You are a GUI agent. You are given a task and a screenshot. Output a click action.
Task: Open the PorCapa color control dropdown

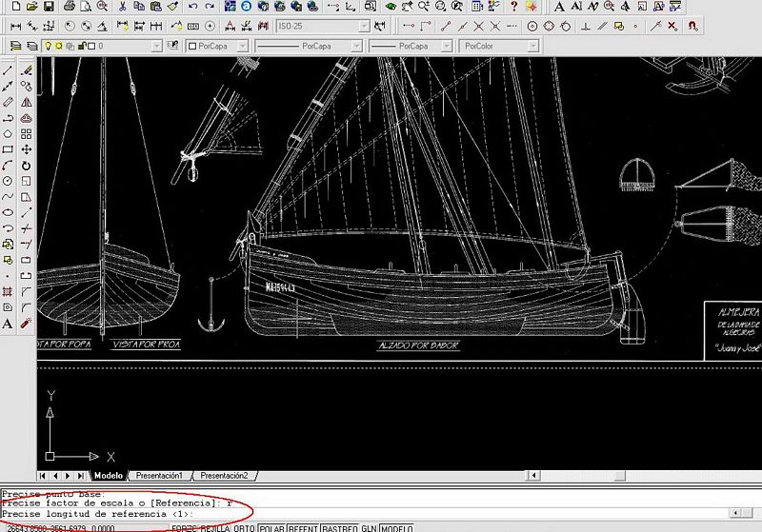(x=243, y=46)
